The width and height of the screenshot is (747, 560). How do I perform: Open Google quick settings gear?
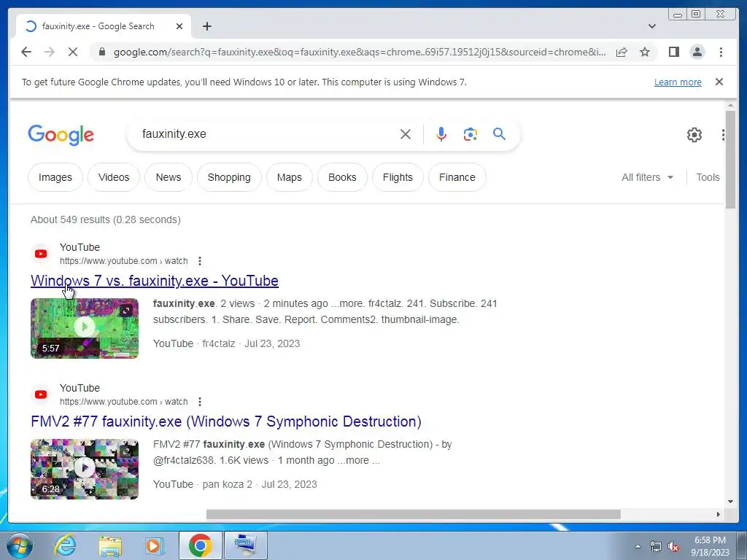[x=694, y=135]
